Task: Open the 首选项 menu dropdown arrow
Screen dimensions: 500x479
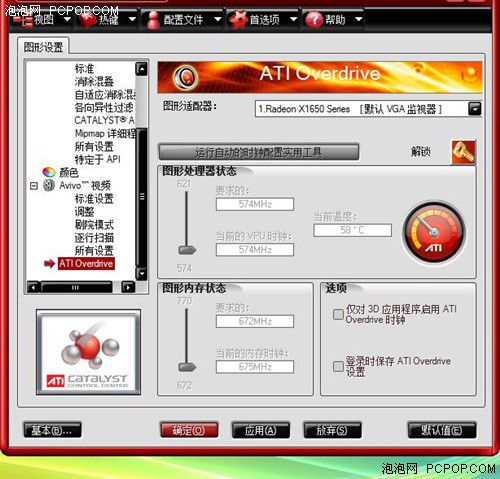Action: coord(293,19)
